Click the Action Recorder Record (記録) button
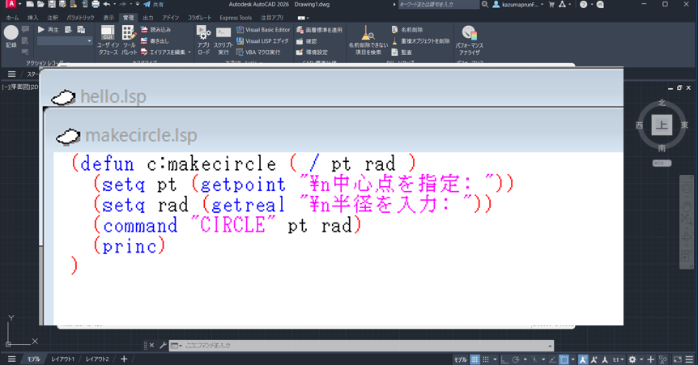The width and height of the screenshot is (698, 365). [11, 36]
